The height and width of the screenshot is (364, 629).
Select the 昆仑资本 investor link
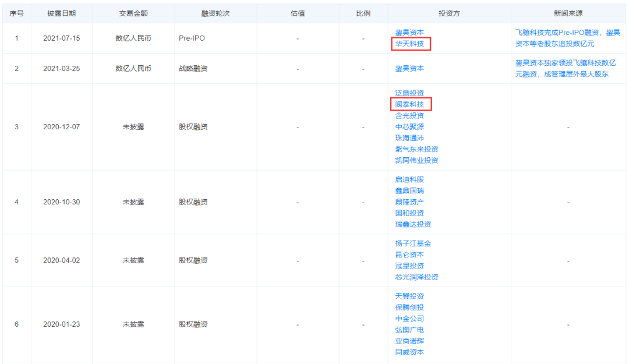[x=409, y=255]
